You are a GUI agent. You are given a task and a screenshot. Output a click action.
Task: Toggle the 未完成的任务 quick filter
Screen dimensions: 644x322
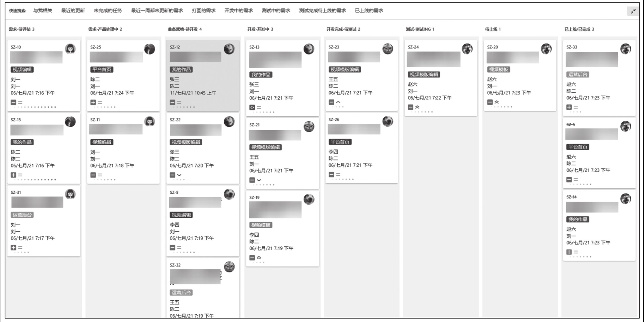(108, 10)
